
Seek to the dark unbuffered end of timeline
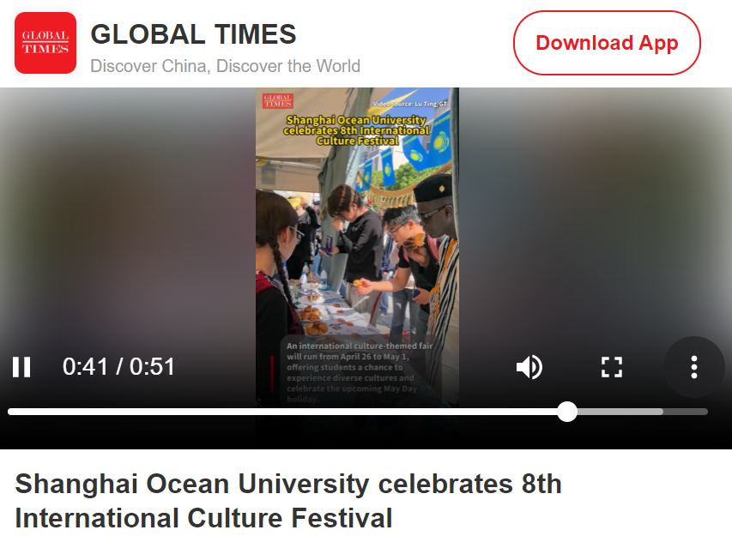(x=686, y=412)
